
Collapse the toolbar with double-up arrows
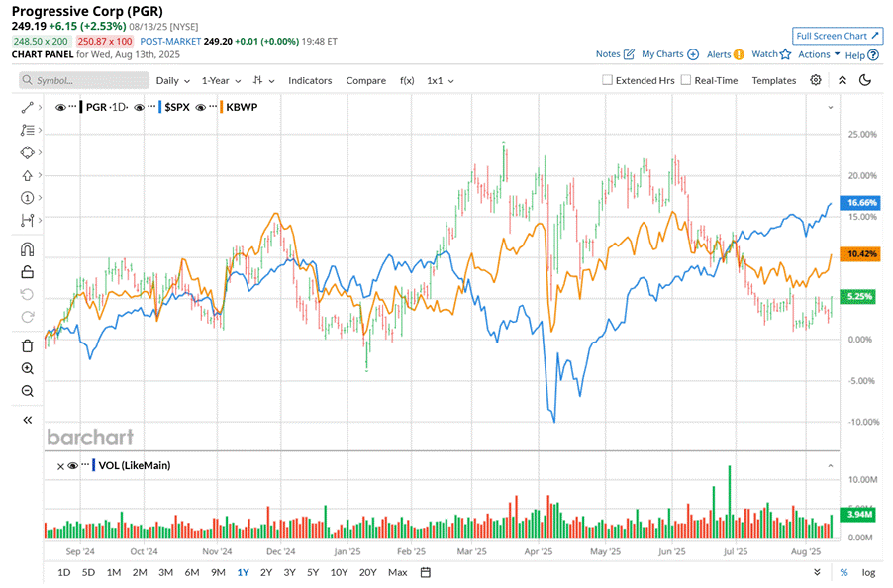843,80
